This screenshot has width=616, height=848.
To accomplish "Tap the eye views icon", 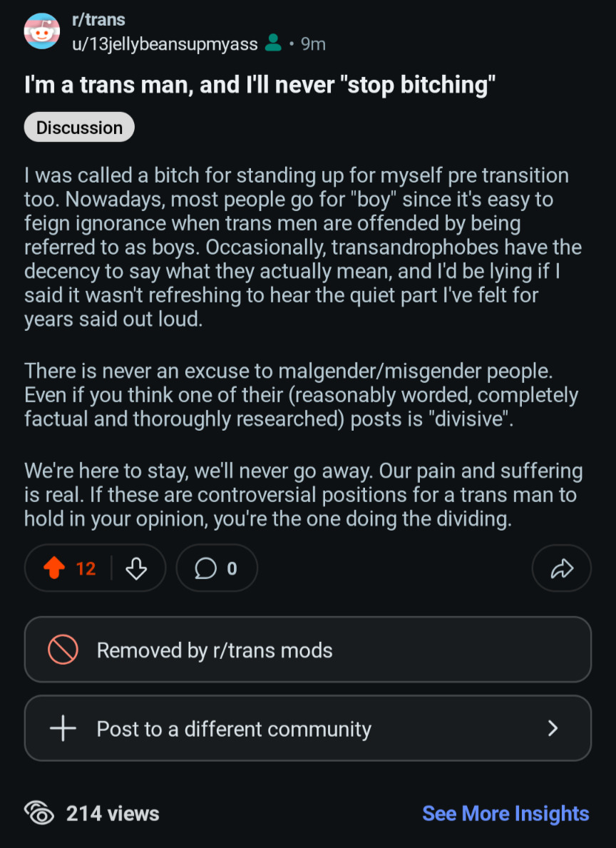I will coord(40,813).
